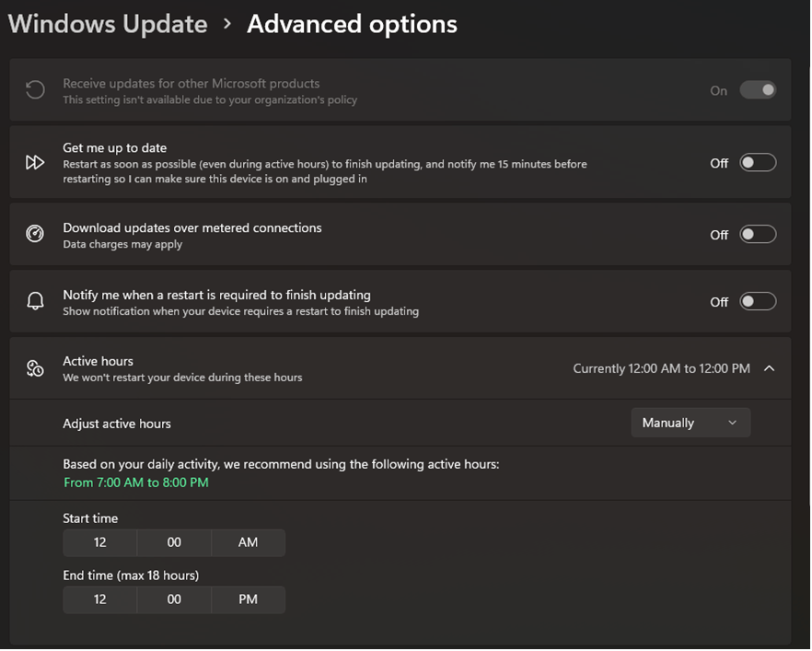This screenshot has width=812, height=651.
Task: Click the End time (max 18 hours) label
Action: (x=131, y=575)
